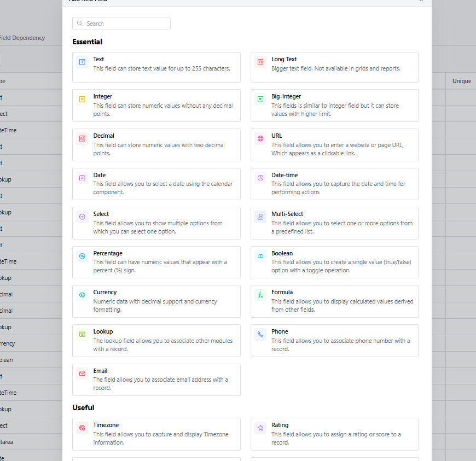The image size is (476, 461).
Task: Pick the Big-Integer field card
Action: point(334,105)
